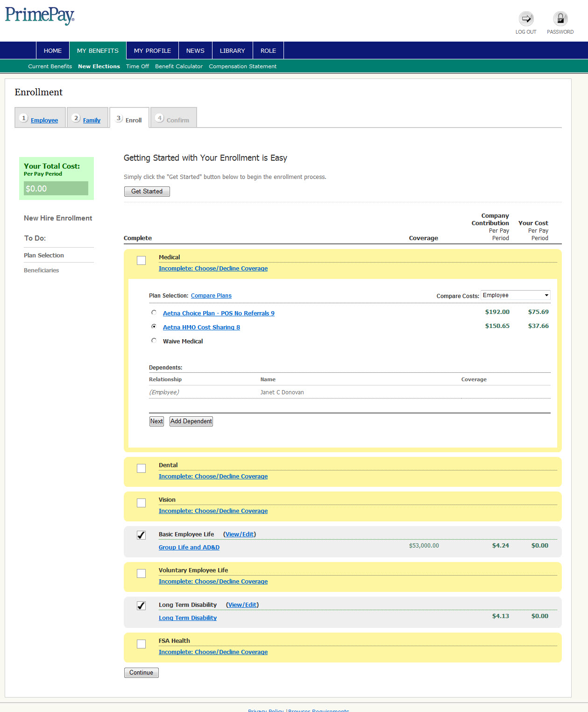Click dependent name Janet C Donovan

pyautogui.click(x=282, y=392)
